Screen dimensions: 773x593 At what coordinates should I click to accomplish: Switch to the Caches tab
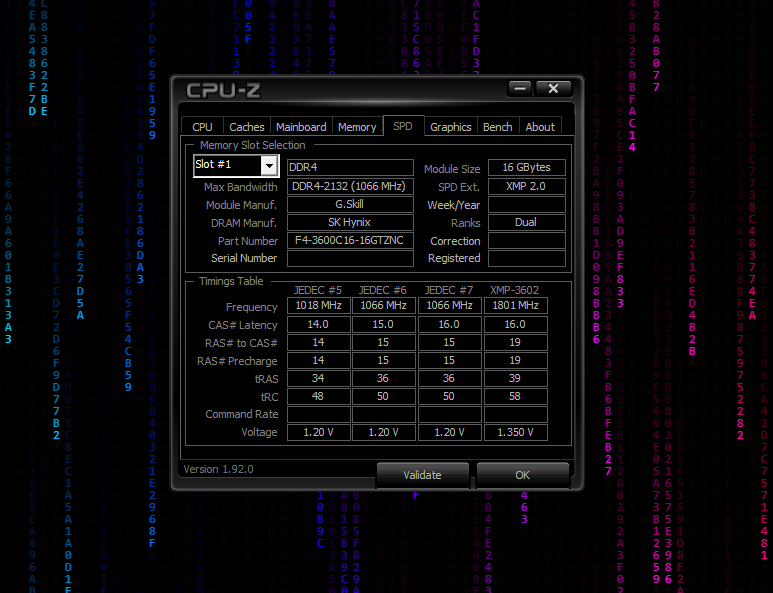(246, 127)
